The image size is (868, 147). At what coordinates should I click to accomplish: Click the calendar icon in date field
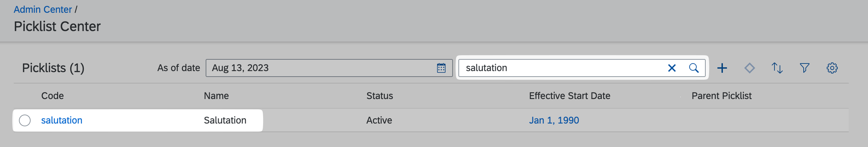pos(441,68)
